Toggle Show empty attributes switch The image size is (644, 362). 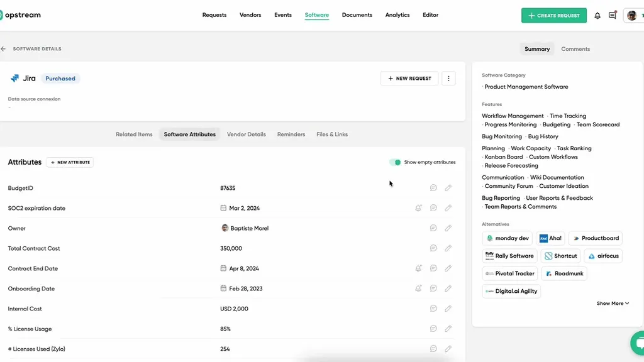(395, 162)
